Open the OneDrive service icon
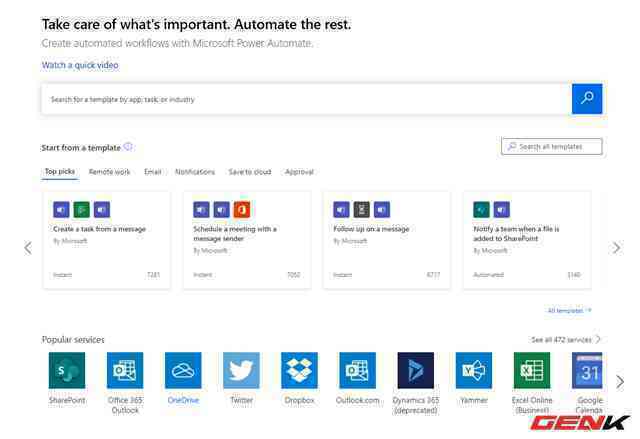This screenshot has height=439, width=640. pyautogui.click(x=183, y=370)
